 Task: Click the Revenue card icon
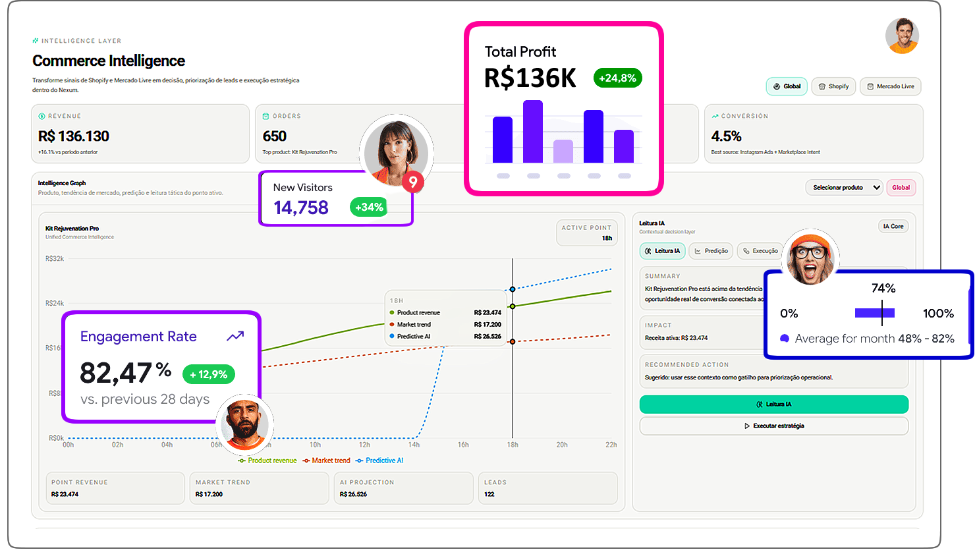click(42, 117)
